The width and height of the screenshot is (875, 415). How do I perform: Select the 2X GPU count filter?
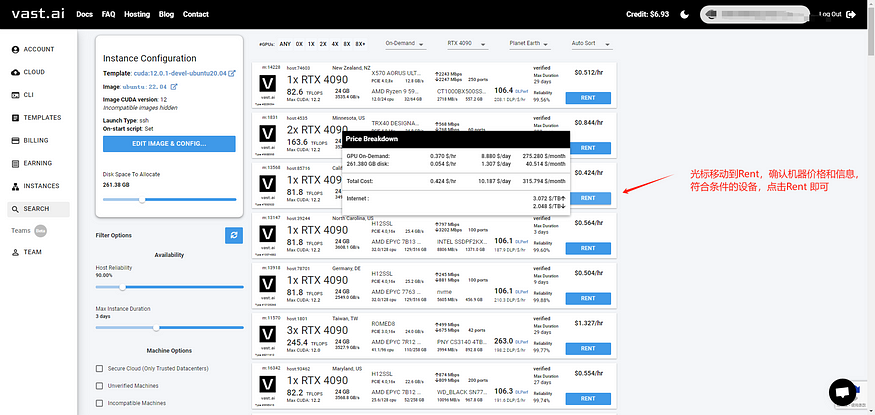coord(323,44)
